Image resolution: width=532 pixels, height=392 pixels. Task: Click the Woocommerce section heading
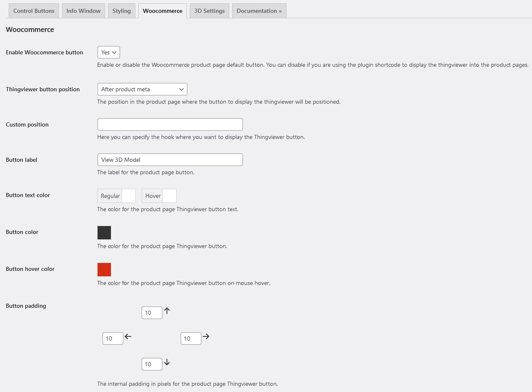coord(30,29)
